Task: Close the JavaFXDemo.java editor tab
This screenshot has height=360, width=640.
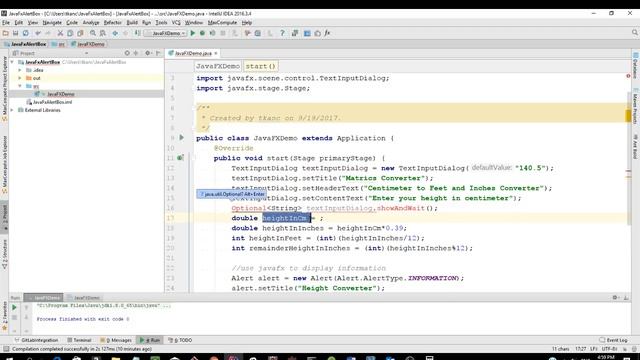Action: [x=216, y=53]
